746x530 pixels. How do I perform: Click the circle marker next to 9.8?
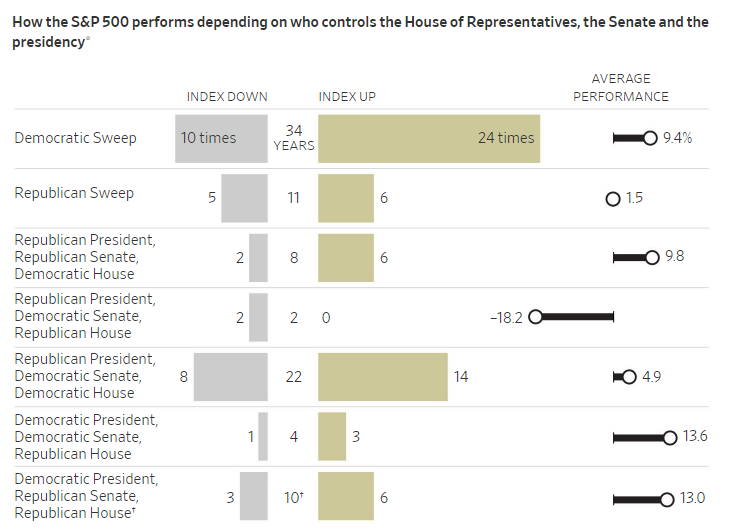pyautogui.click(x=653, y=257)
